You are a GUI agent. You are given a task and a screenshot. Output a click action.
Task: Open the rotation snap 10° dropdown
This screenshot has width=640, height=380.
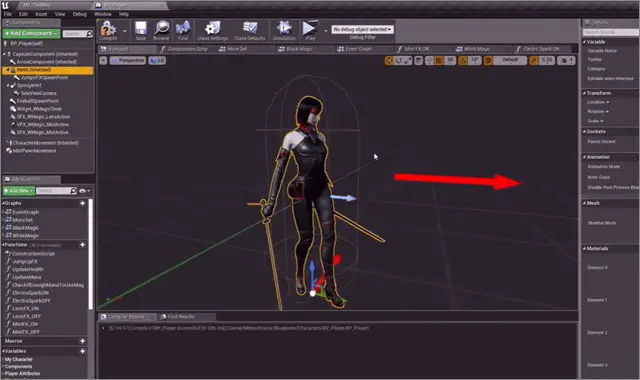tap(475, 60)
